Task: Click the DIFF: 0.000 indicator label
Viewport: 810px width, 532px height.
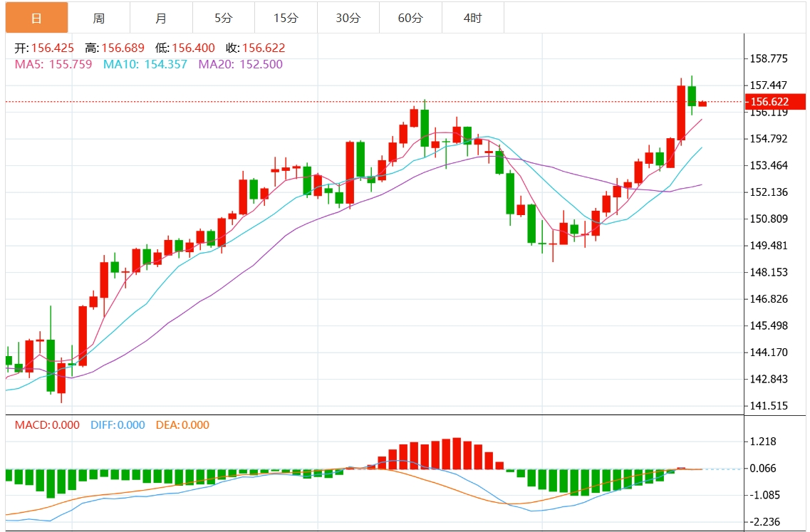Action: tap(118, 425)
